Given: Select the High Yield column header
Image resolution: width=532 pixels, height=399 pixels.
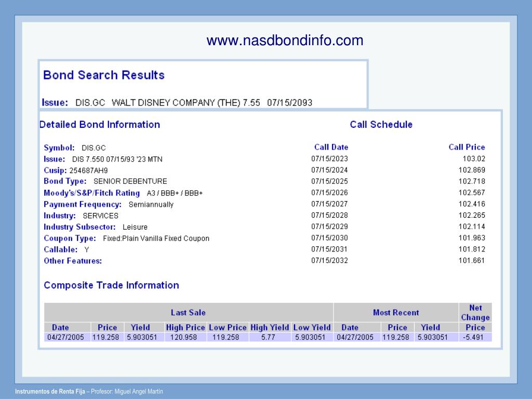Looking at the screenshot, I should click(270, 327).
